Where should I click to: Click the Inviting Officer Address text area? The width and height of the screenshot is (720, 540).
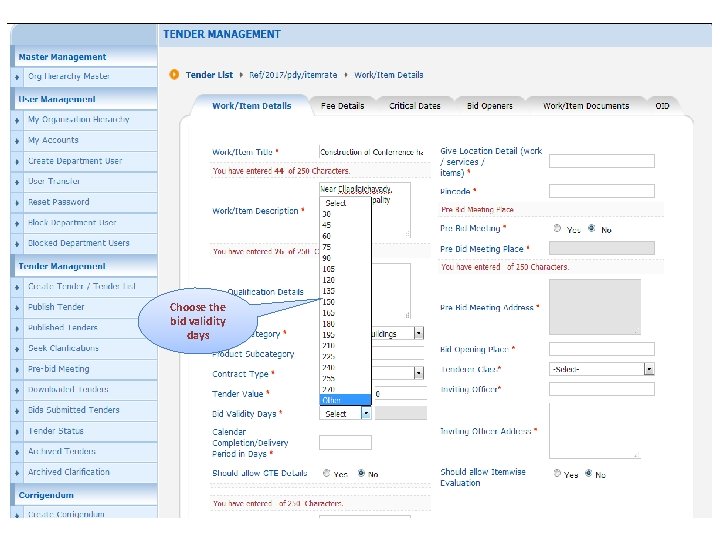point(595,431)
